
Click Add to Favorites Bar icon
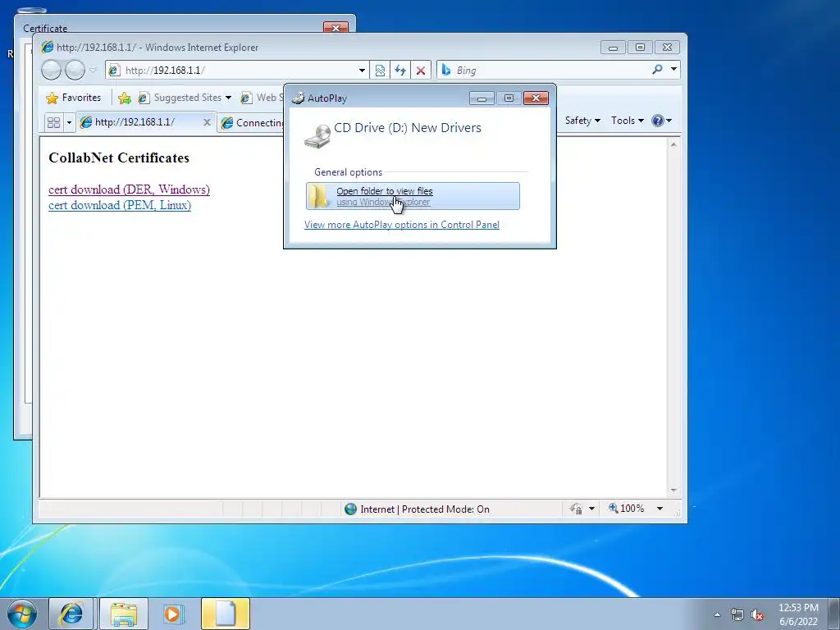pos(125,98)
